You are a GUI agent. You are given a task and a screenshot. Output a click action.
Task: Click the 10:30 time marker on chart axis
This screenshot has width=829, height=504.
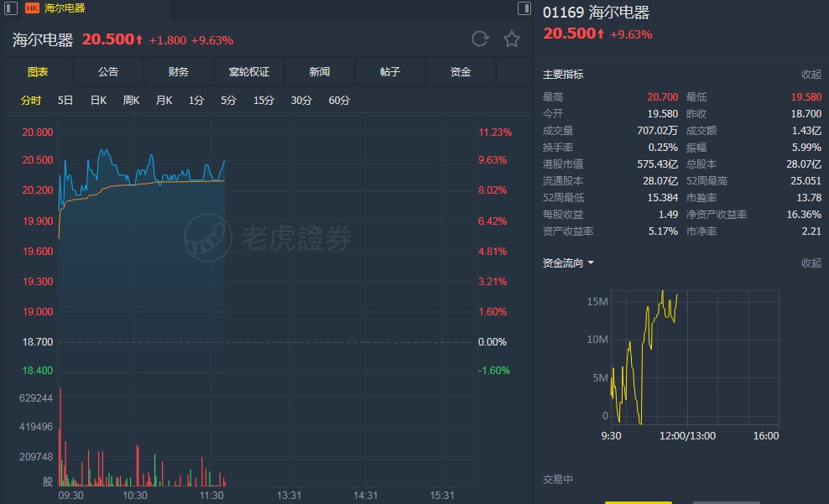pyautogui.click(x=135, y=496)
